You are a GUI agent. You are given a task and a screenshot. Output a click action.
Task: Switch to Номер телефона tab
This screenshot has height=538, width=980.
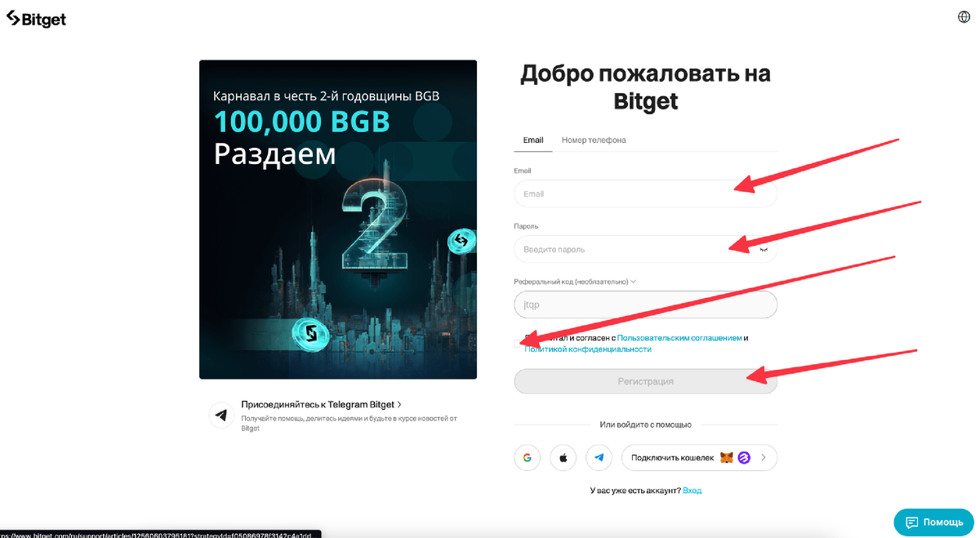(594, 140)
